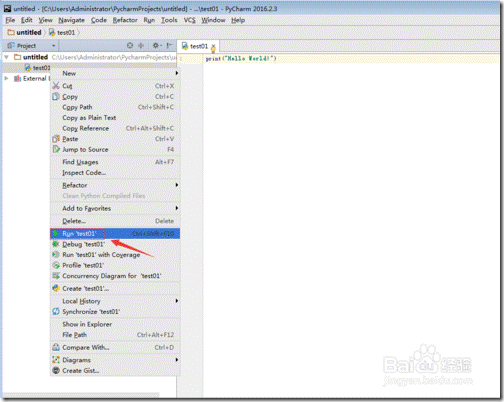
Task: Click the untitled folder icon in breadcrumb
Action: (x=11, y=32)
